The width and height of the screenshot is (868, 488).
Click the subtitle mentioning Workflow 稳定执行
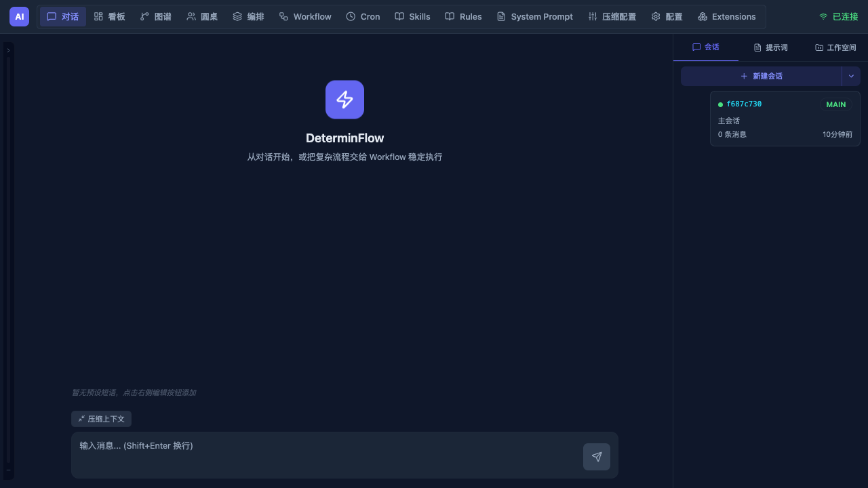pyautogui.click(x=344, y=157)
